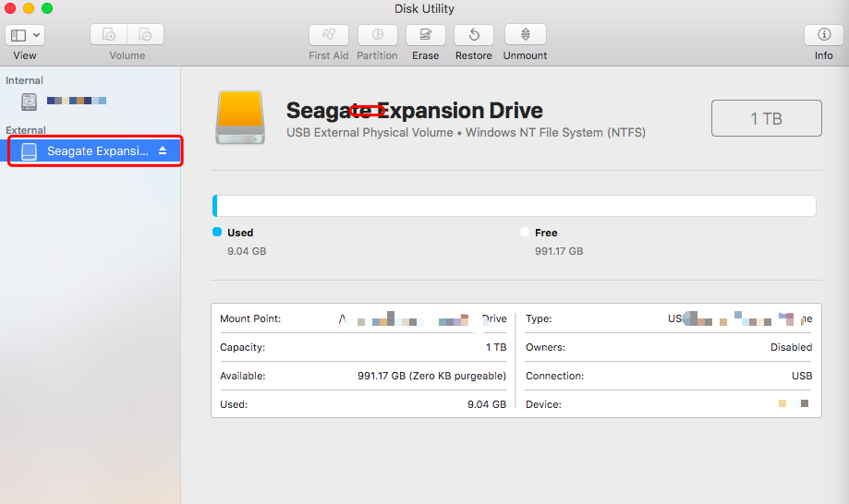Click the Connection USB value
The image size is (849, 504).
802,376
